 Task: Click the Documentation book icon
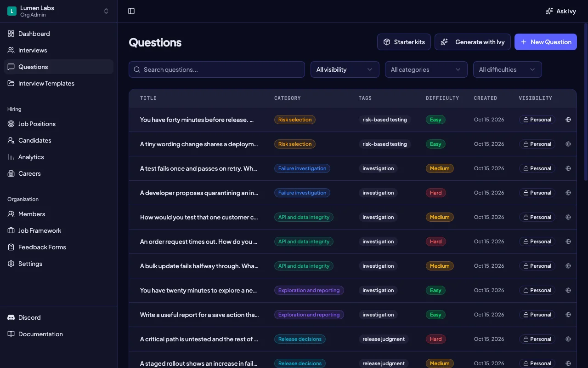[11, 334]
